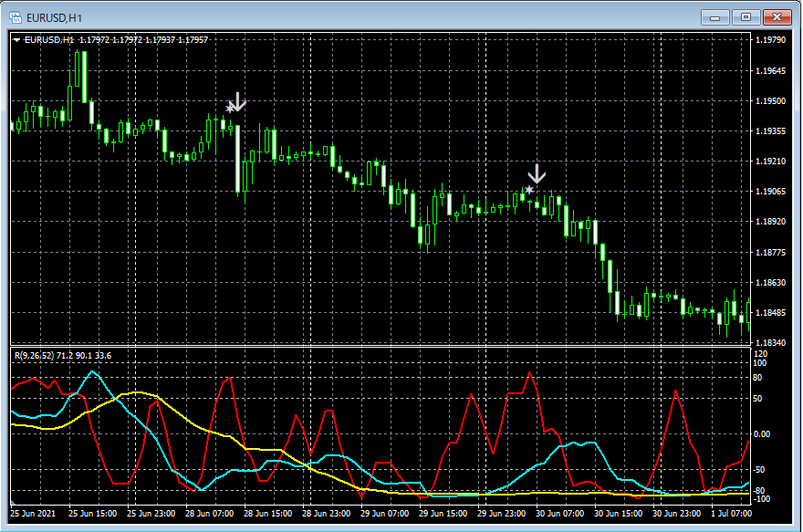Screen dimensions: 803x532
Task: Select the down arrow signal near the 1.19500 level
Action: [238, 102]
